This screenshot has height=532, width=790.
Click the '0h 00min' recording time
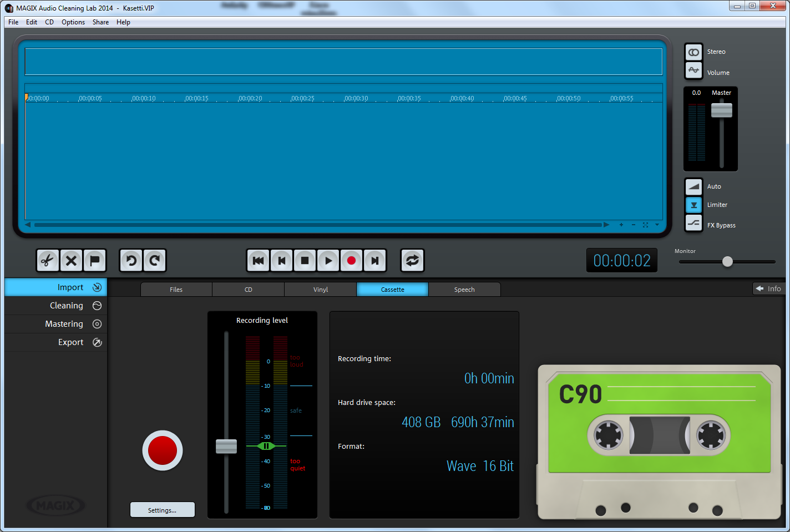[489, 378]
